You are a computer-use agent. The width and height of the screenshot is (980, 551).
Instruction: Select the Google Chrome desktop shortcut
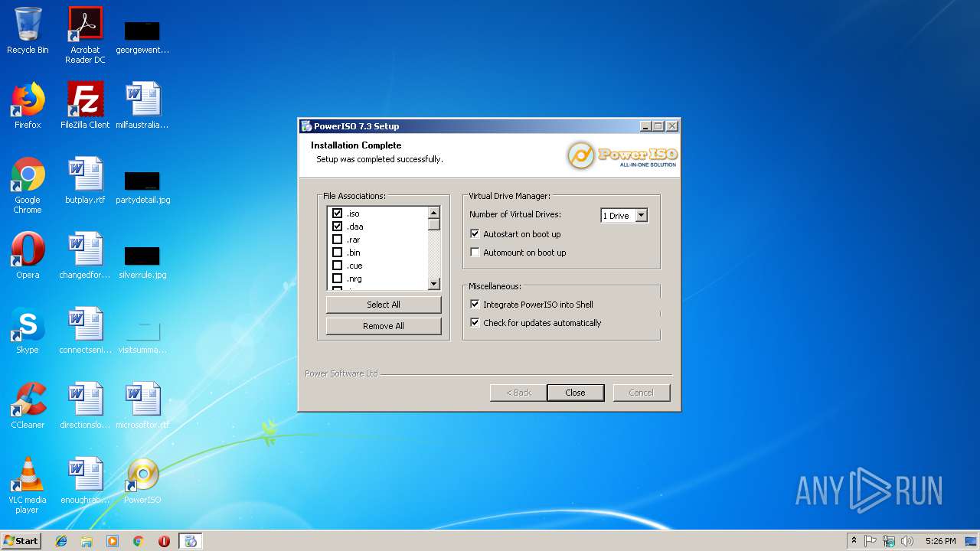tap(28, 186)
